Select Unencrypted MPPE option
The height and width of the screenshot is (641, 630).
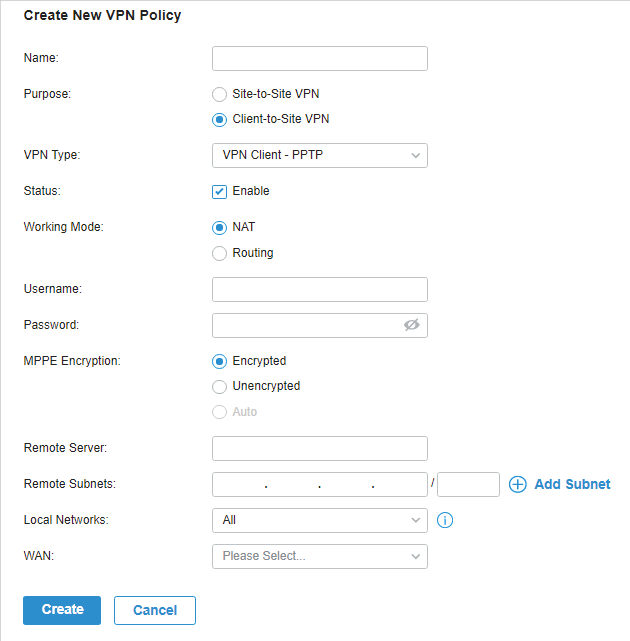(219, 387)
